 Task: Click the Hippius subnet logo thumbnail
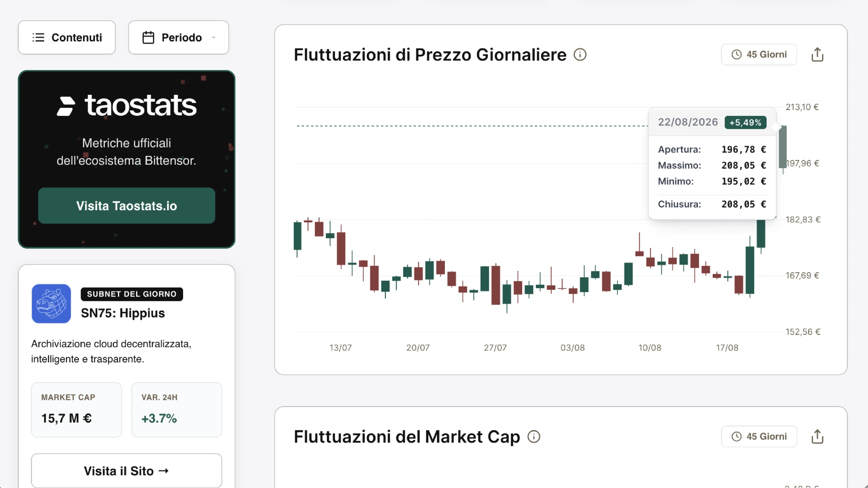pyautogui.click(x=51, y=304)
